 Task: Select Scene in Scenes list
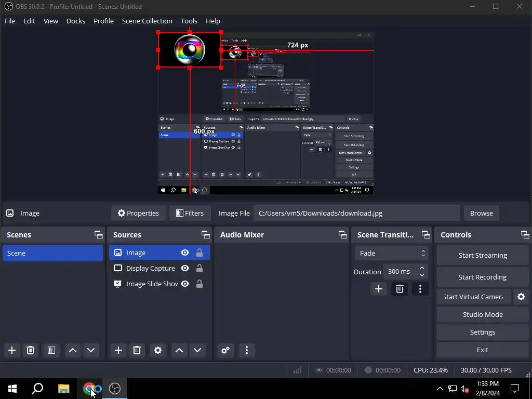52,253
